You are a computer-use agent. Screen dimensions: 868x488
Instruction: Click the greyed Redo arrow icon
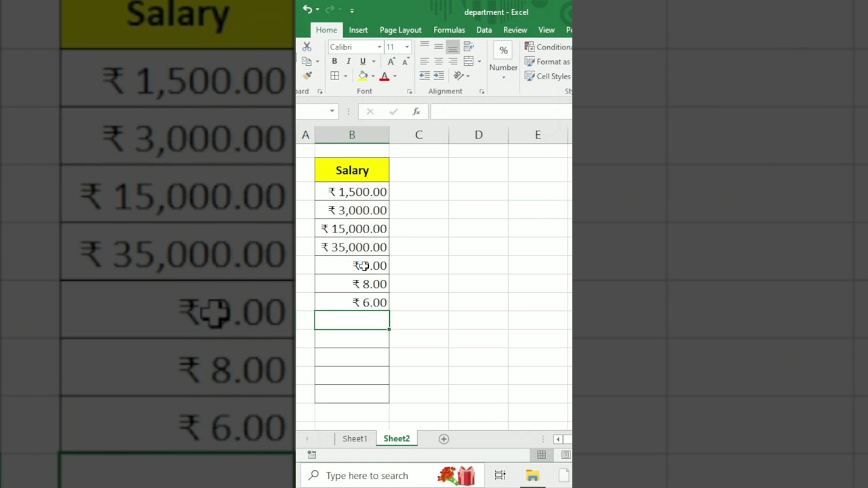(330, 9)
